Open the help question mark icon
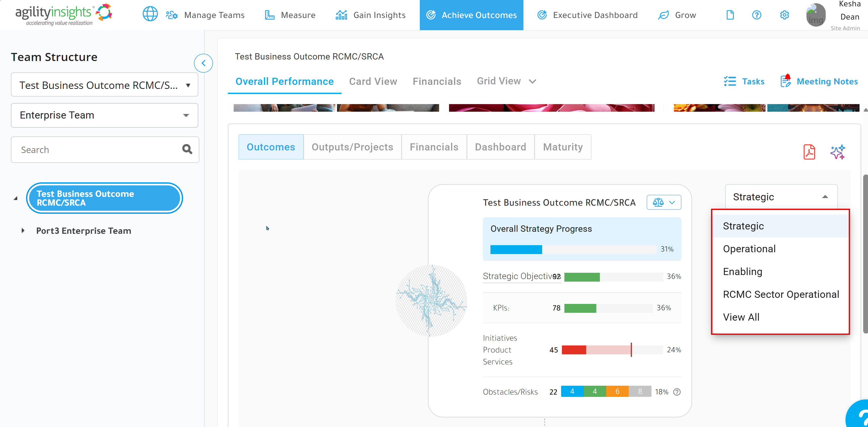 [x=757, y=15]
